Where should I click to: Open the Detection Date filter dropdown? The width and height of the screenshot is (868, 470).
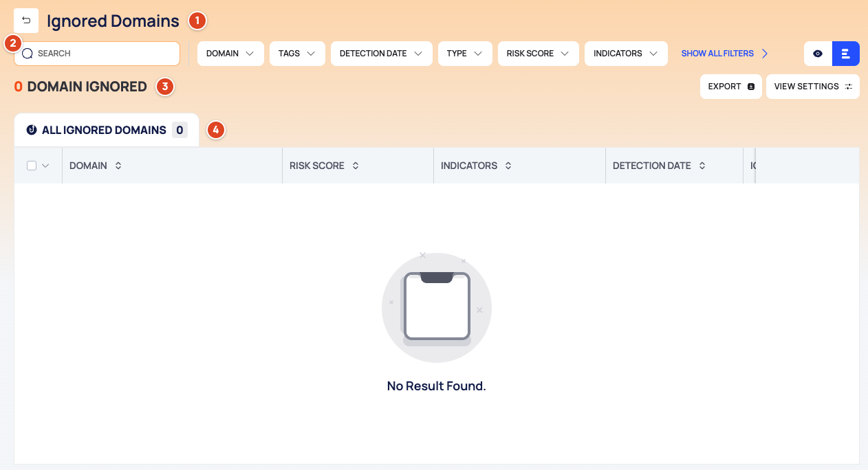pos(381,54)
